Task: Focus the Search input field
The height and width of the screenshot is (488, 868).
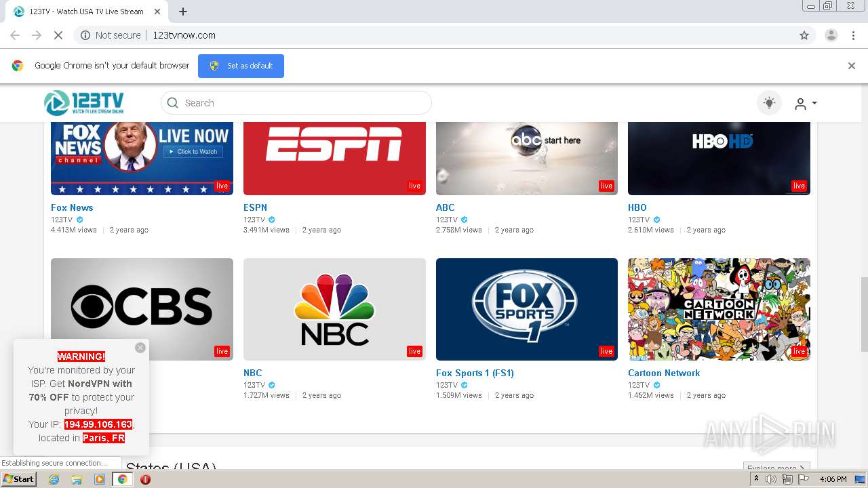Action: coord(296,103)
